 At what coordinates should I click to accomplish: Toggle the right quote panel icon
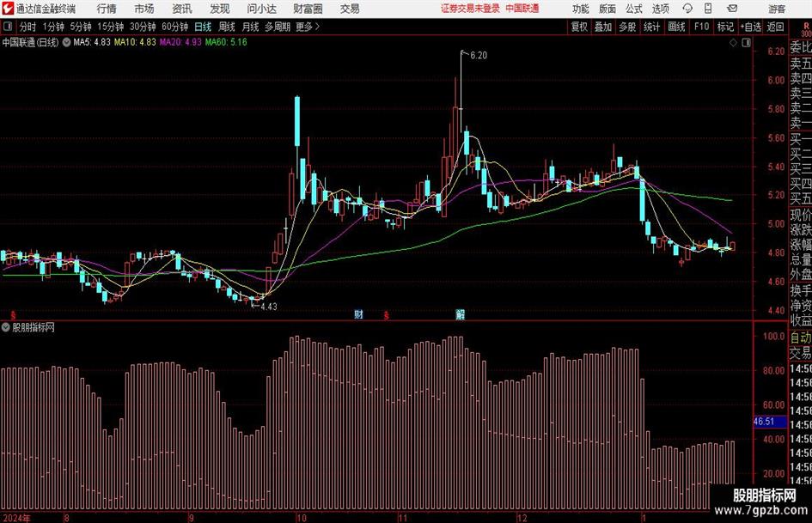pos(746,43)
